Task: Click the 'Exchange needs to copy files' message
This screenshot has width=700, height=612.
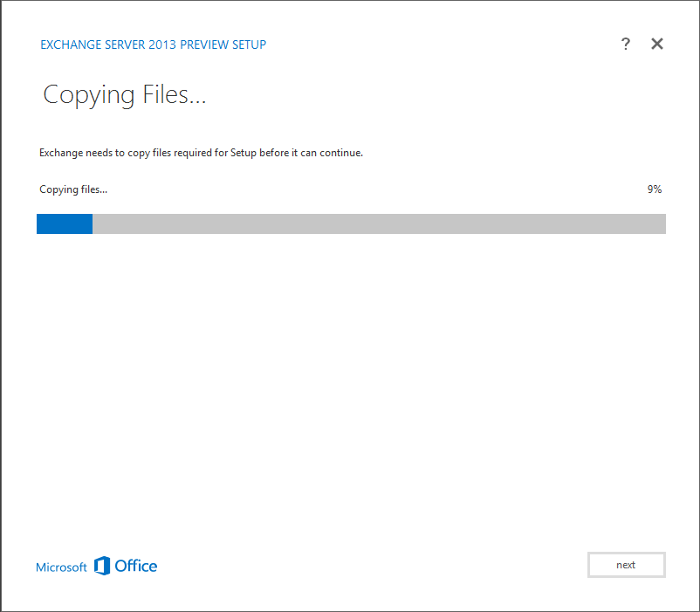Action: click(201, 153)
